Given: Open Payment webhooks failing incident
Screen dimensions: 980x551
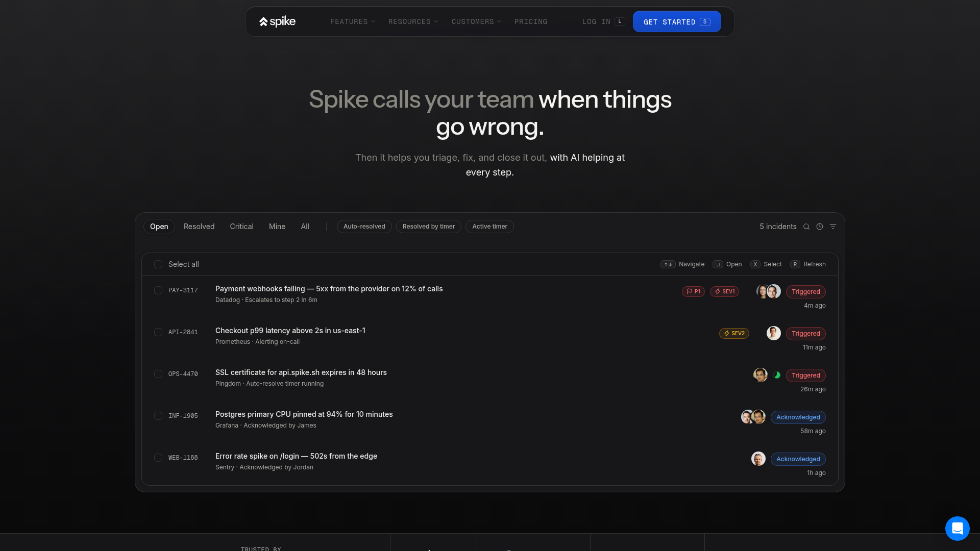Looking at the screenshot, I should [x=329, y=289].
